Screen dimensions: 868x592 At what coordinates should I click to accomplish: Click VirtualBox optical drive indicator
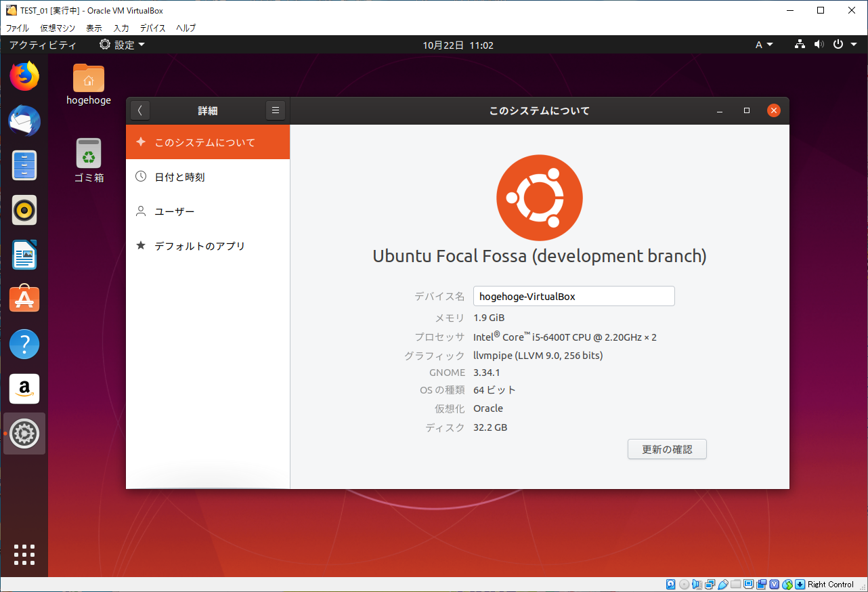point(684,585)
